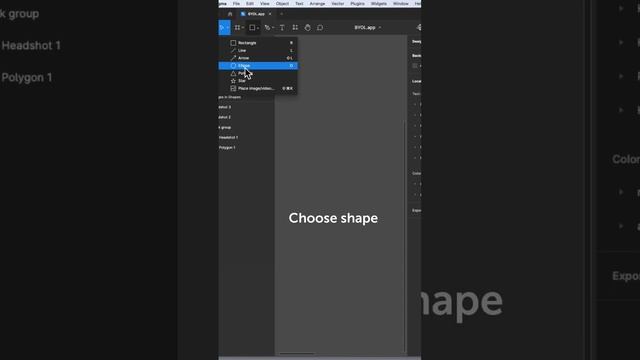Open the Window menu
640x360 pixels.
pyautogui.click(x=401, y=4)
